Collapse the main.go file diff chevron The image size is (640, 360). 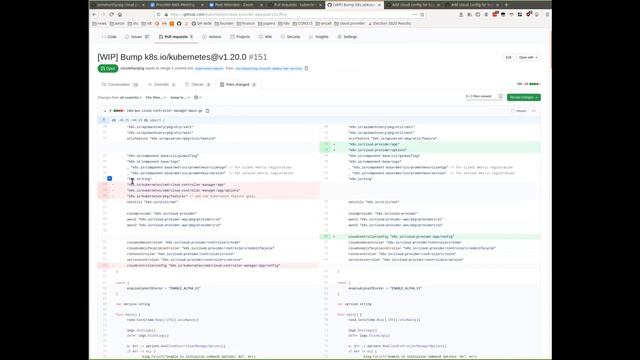[105, 111]
